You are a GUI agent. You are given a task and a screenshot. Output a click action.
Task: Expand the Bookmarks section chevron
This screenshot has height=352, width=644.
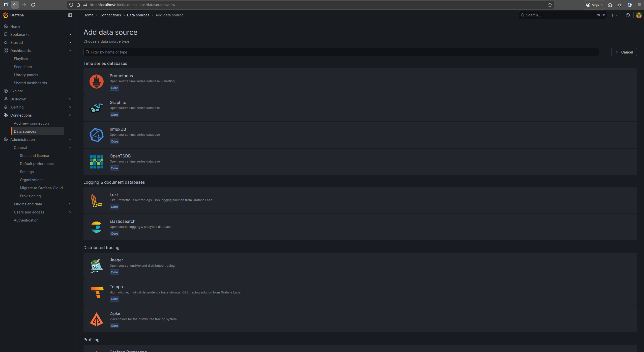(x=70, y=35)
